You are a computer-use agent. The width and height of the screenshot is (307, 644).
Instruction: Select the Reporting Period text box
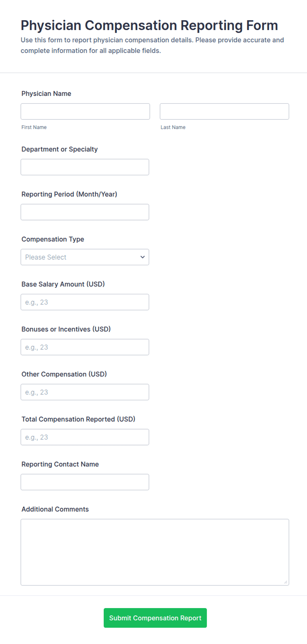pos(85,212)
